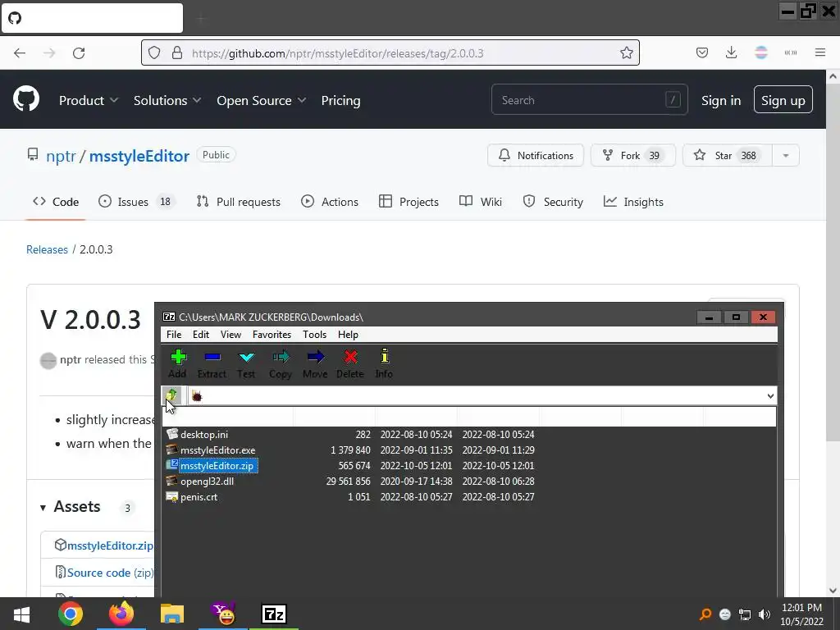
Task: Open the File menu in 7-Zip
Action: pyautogui.click(x=174, y=335)
